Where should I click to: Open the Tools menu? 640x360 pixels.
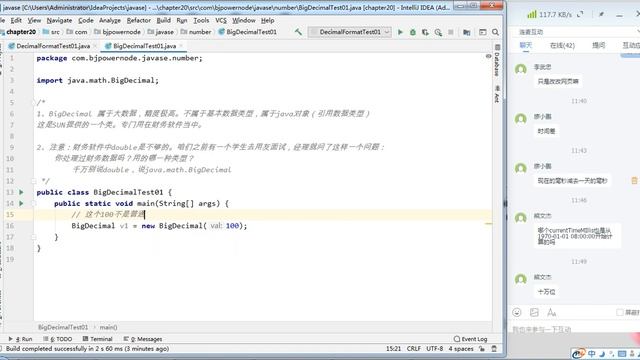click(x=201, y=20)
